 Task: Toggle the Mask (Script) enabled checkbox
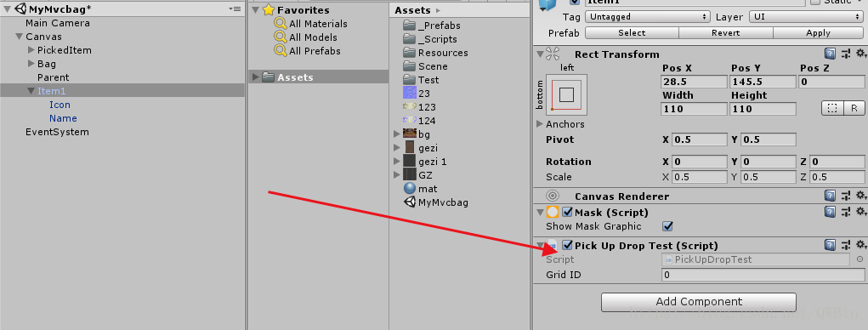click(567, 212)
